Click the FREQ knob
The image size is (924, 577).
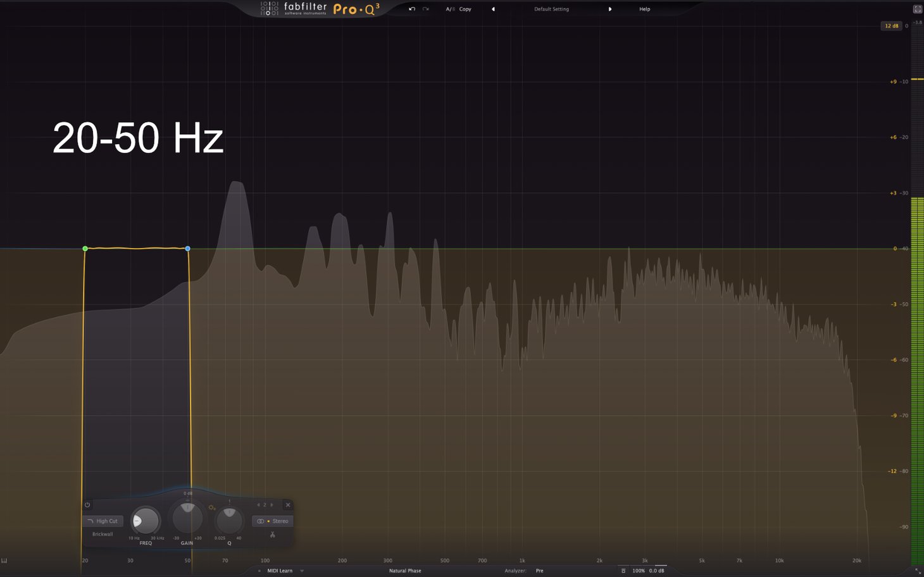pos(146,521)
